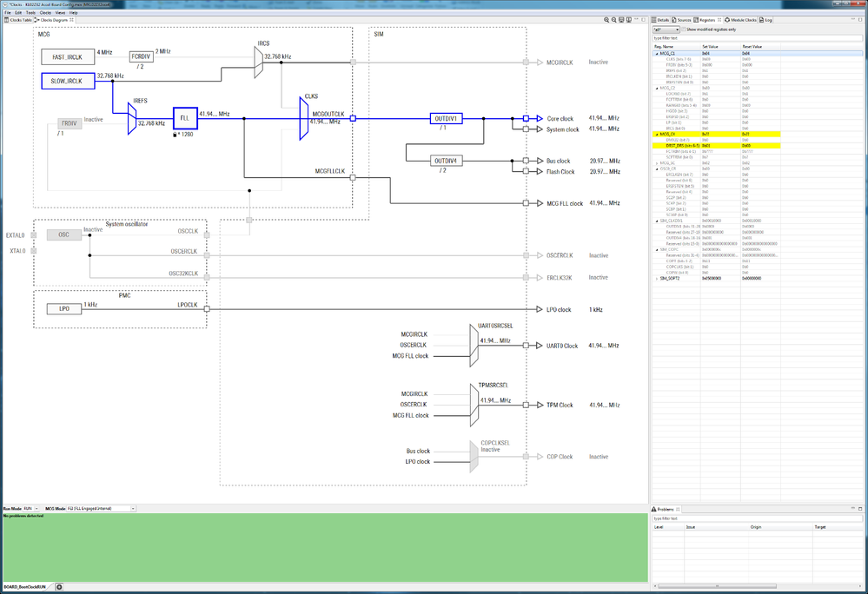This screenshot has width=868, height=594.
Task: Click the Bus clock output label
Action: (558, 161)
